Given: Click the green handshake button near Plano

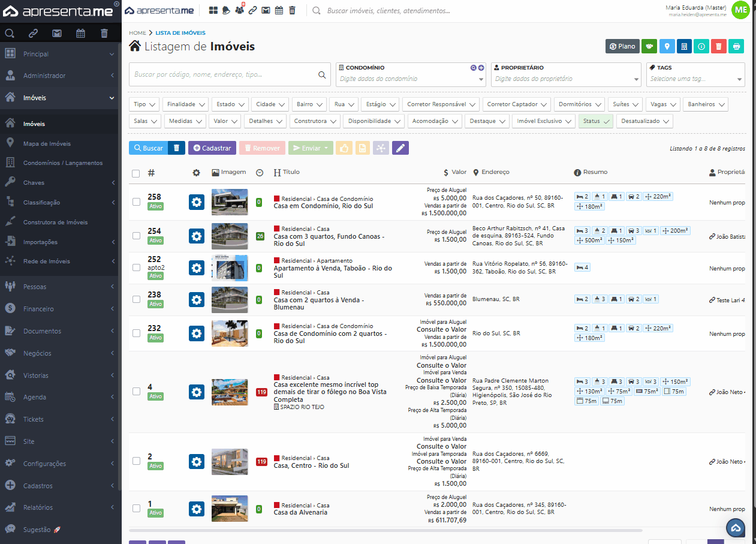Looking at the screenshot, I should [649, 46].
